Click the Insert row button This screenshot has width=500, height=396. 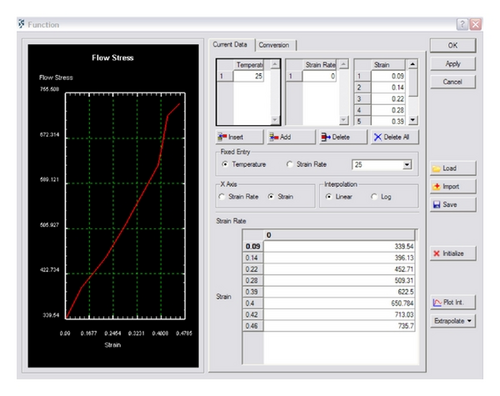pyautogui.click(x=239, y=137)
